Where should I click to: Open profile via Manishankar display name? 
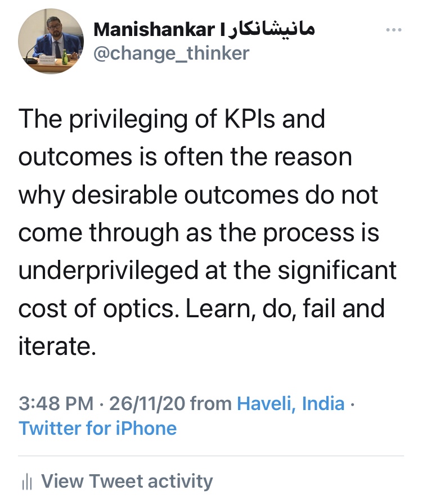pos(155,30)
